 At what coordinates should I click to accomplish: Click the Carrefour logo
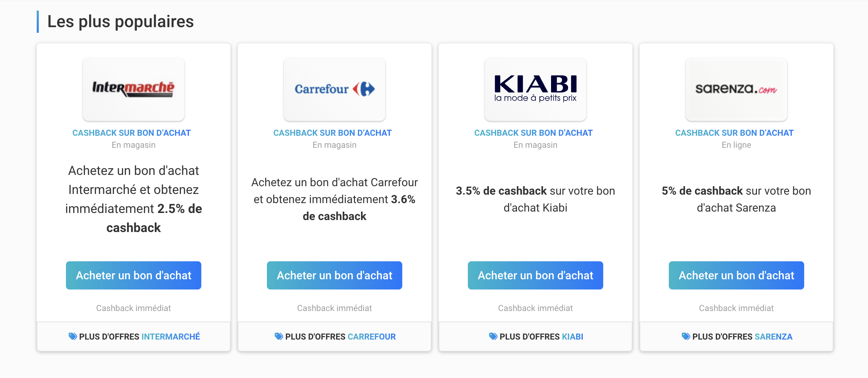pyautogui.click(x=334, y=89)
